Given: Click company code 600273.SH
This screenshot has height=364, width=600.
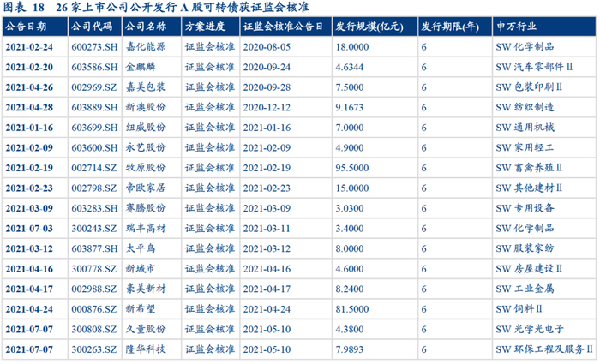Looking at the screenshot, I should [94, 47].
